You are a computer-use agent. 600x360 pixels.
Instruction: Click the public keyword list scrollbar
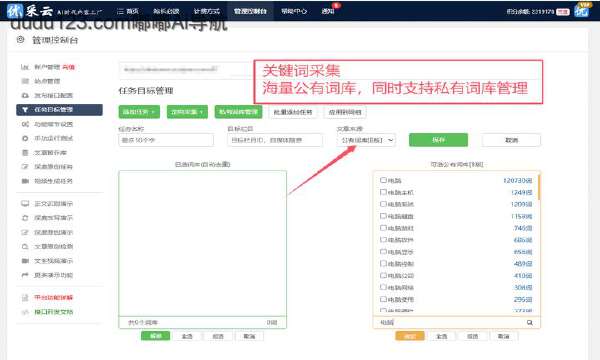coord(539,187)
